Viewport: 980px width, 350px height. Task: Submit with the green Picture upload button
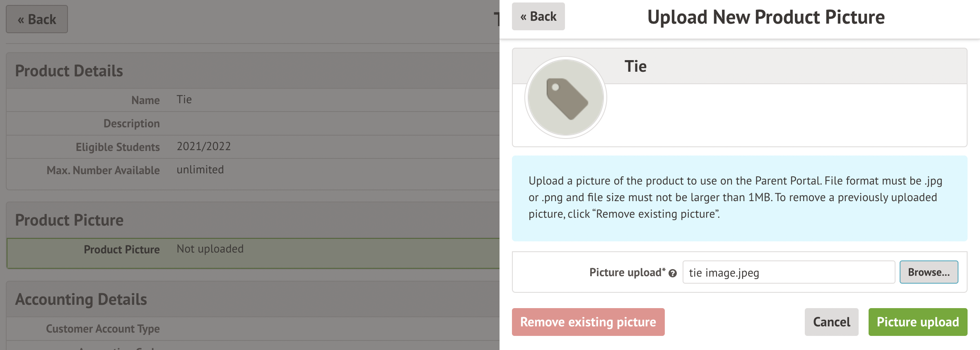tap(917, 322)
